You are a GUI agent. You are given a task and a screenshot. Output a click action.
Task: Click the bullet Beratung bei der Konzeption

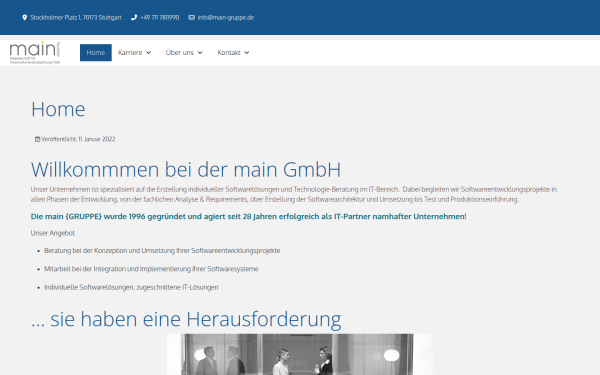(162, 251)
